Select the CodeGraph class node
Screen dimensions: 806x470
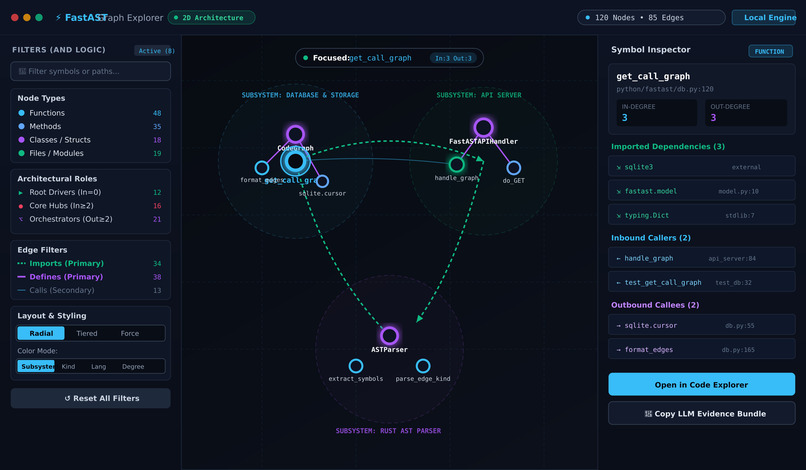(x=295, y=134)
